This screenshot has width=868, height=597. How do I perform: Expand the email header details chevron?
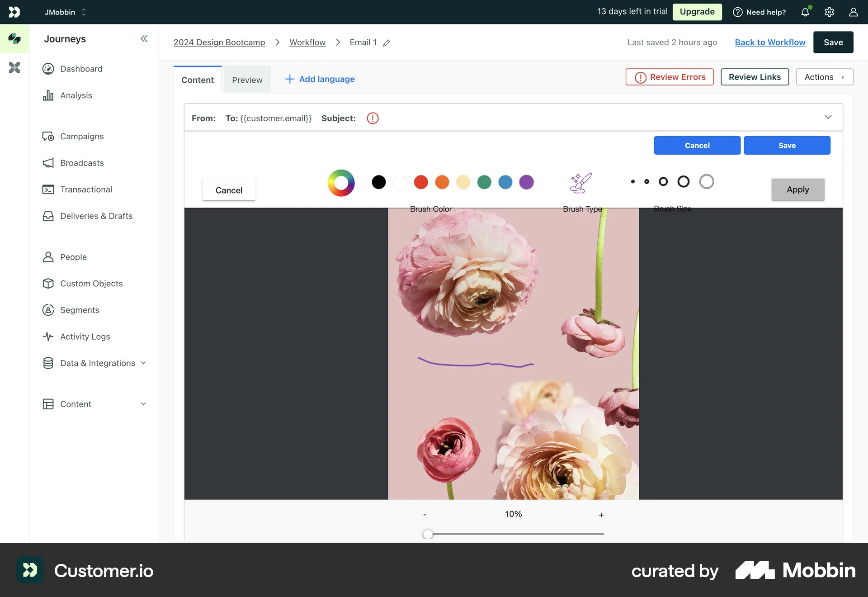(829, 117)
